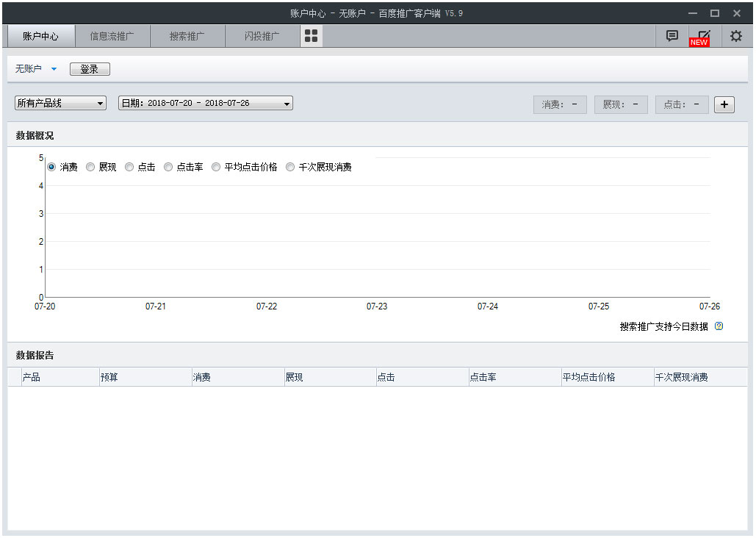The image size is (756, 538).
Task: Open the settings gear icon
Action: coord(735,36)
